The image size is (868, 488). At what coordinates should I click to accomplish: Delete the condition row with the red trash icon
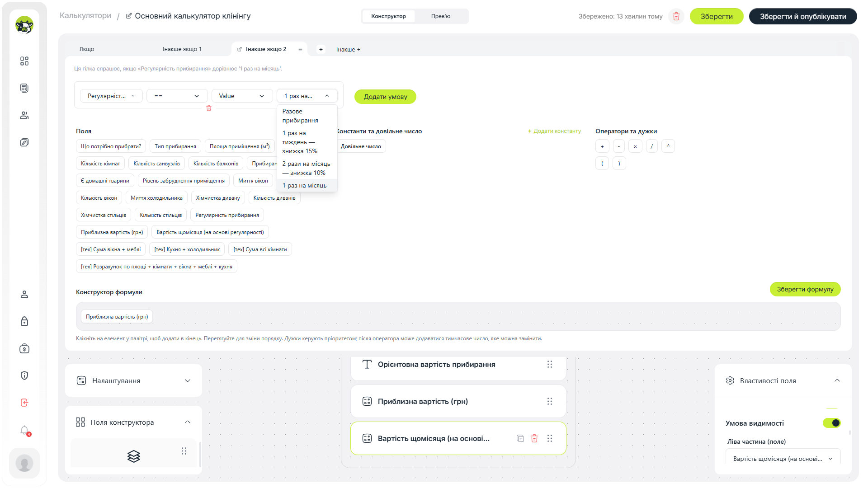pos(209,108)
